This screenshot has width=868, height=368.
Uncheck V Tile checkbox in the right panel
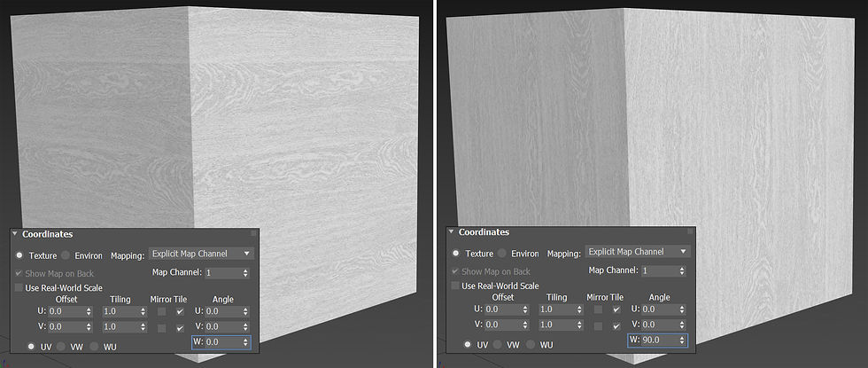[x=616, y=326]
